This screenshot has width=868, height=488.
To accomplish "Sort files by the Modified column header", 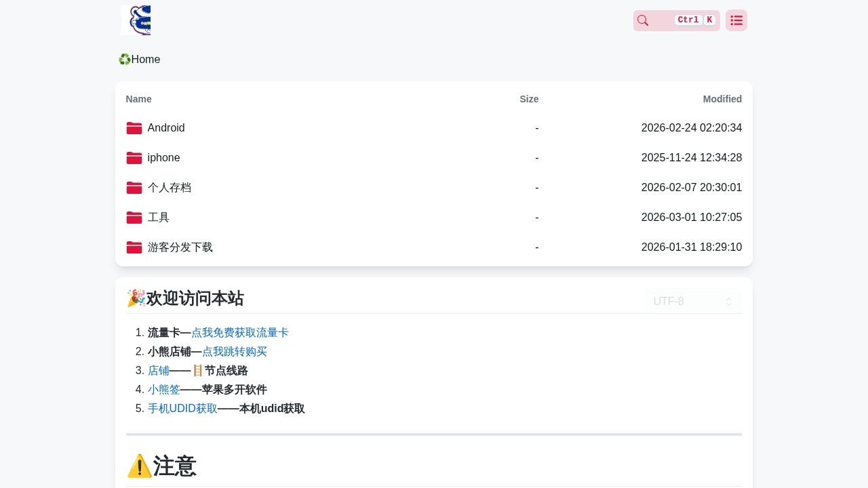I will tap(722, 99).
